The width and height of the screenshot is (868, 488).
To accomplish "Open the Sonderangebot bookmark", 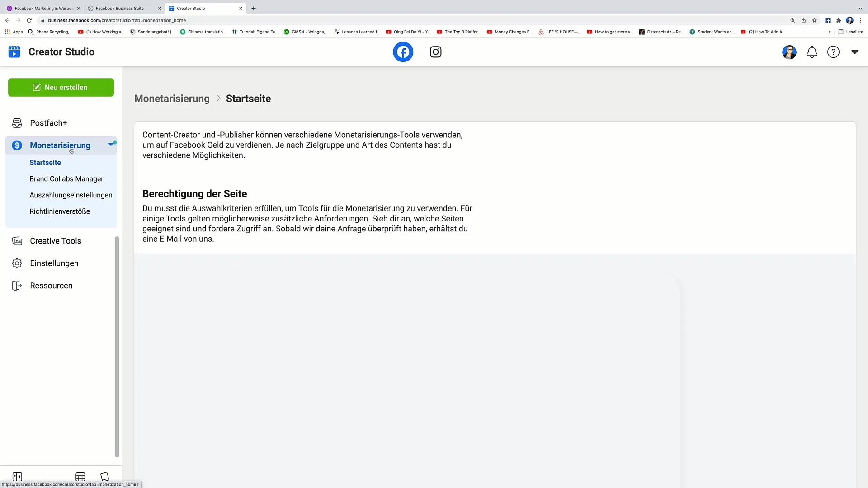I will (152, 32).
